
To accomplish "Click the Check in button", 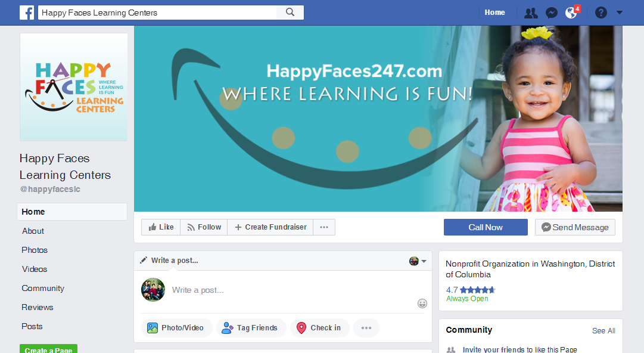I will [x=319, y=328].
